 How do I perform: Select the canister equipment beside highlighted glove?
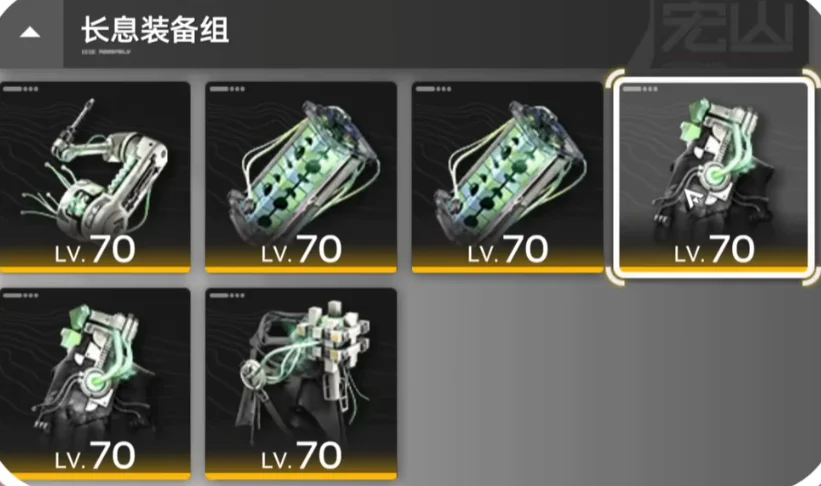[507, 177]
